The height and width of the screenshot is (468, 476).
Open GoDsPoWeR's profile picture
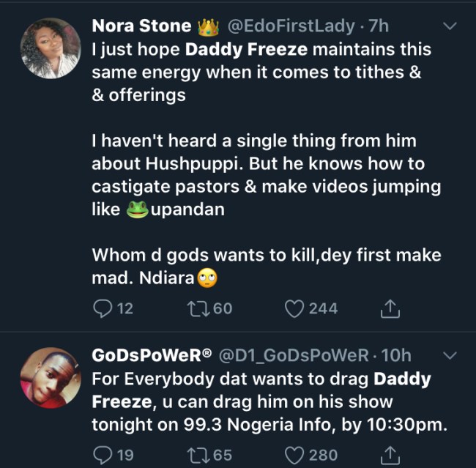point(50,377)
